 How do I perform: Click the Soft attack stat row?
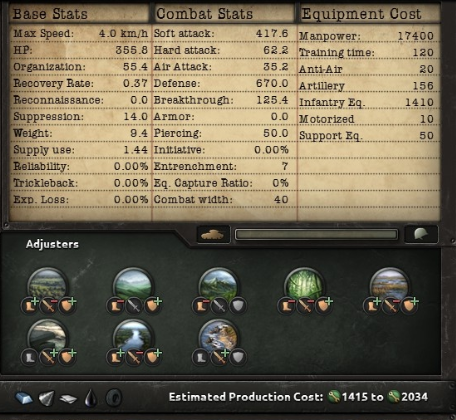click(x=221, y=33)
